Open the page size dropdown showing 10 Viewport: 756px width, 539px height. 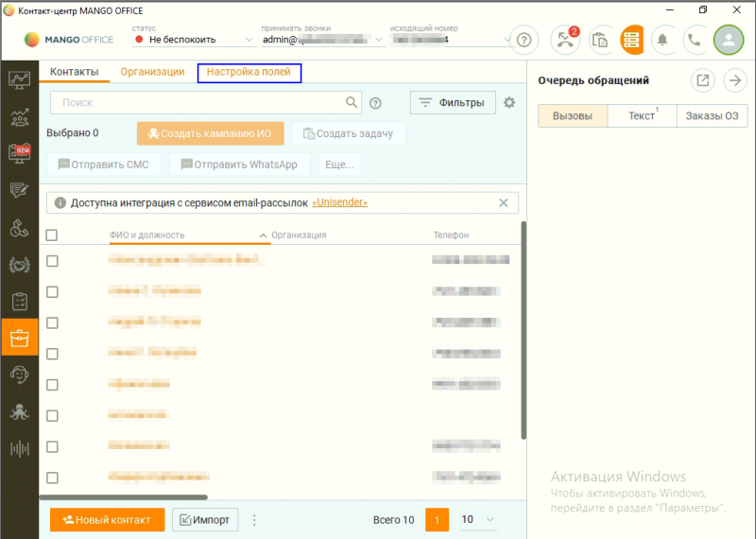478,519
